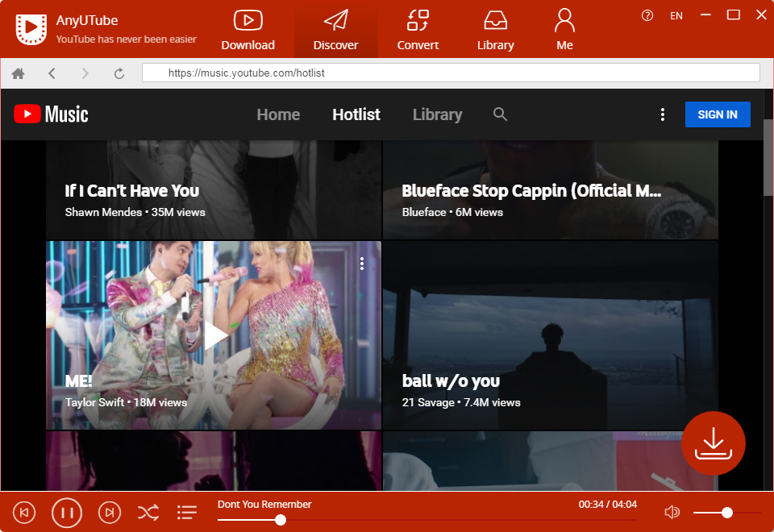
Task: Switch to the Discover tab
Action: click(335, 30)
